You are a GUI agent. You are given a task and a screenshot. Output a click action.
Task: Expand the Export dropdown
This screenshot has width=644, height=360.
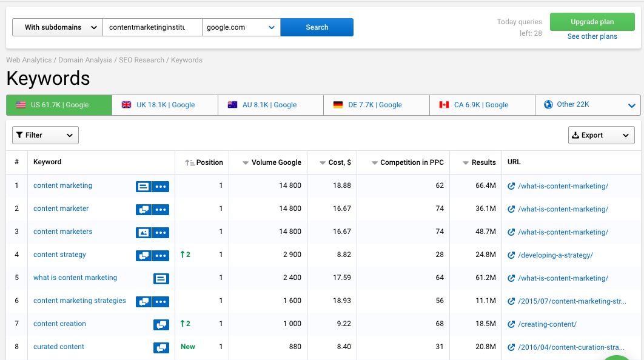click(x=602, y=135)
